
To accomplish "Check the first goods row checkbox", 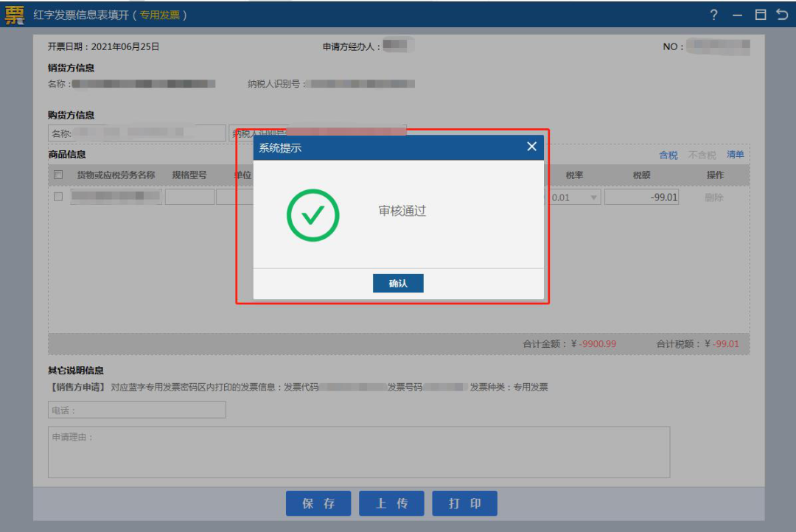I will pos(58,197).
